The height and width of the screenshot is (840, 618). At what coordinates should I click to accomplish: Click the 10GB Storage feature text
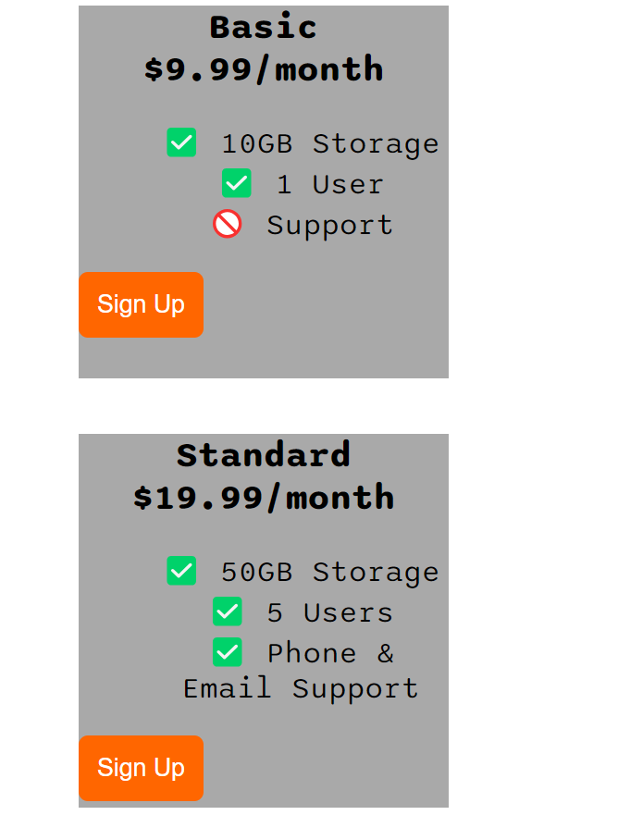pos(329,144)
